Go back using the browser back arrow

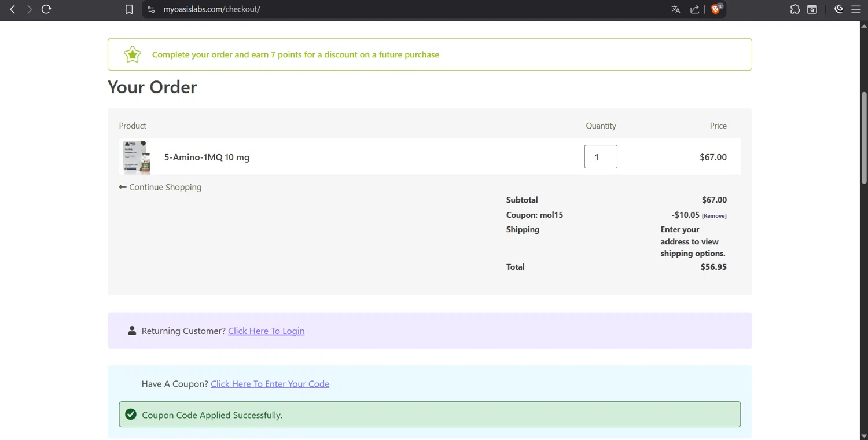pos(13,9)
